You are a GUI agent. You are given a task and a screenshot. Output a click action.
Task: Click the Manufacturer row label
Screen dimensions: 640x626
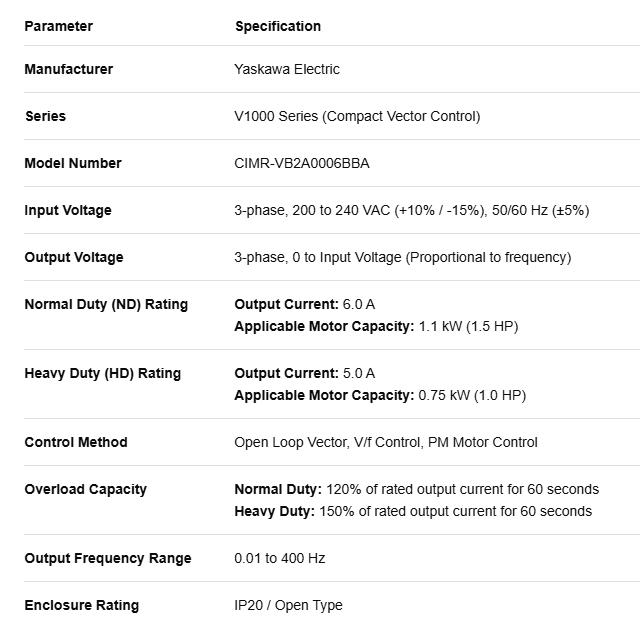69,69
